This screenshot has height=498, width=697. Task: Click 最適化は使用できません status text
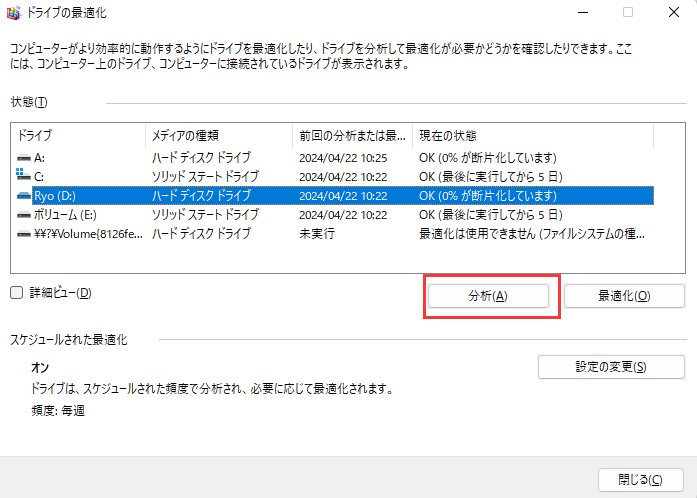(532, 234)
